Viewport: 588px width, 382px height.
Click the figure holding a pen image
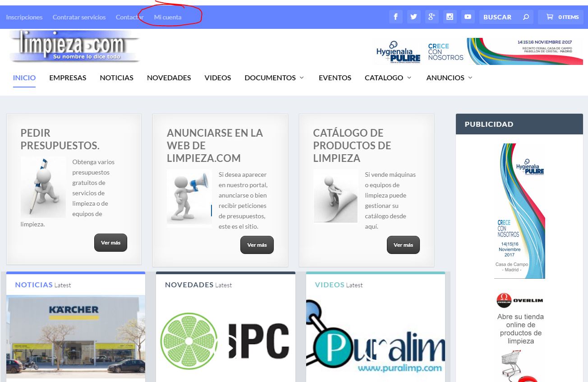(x=43, y=187)
